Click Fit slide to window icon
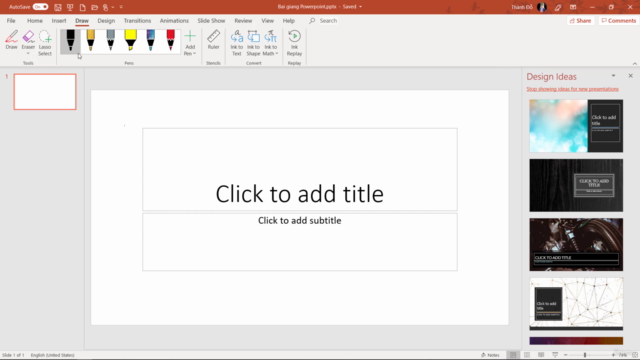The width and height of the screenshot is (640, 360). tap(635, 355)
